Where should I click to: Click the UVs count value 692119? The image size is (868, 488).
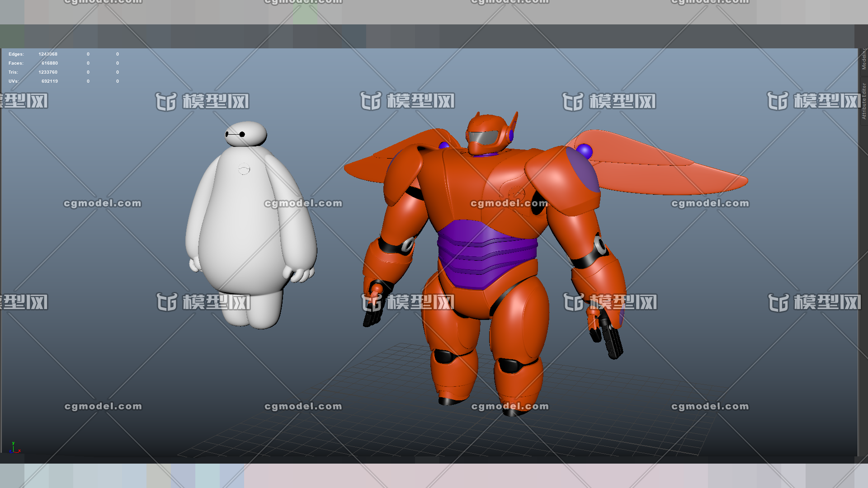(50, 81)
